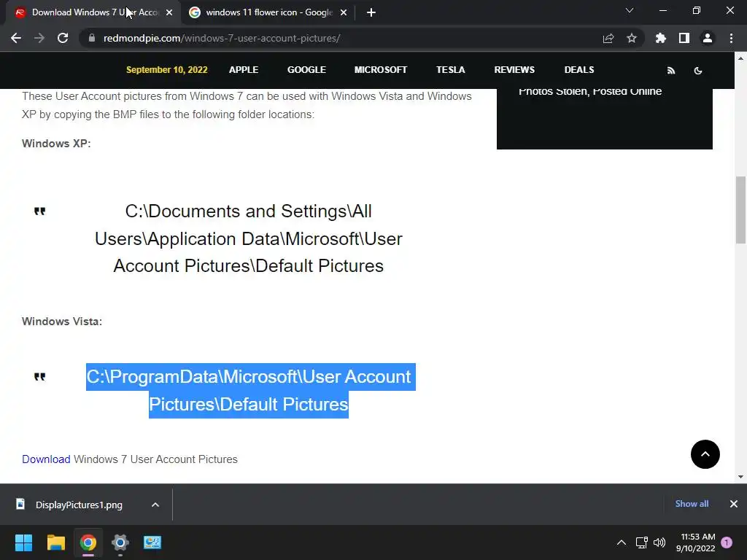Viewport: 747px width, 560px height.
Task: Open Chrome side panel
Action: click(x=684, y=38)
